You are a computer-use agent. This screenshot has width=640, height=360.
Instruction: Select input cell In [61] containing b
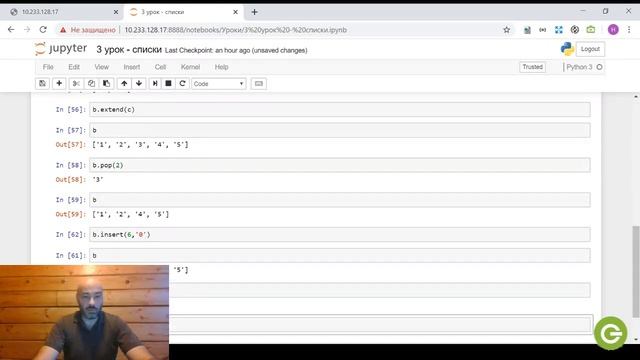[340, 256]
